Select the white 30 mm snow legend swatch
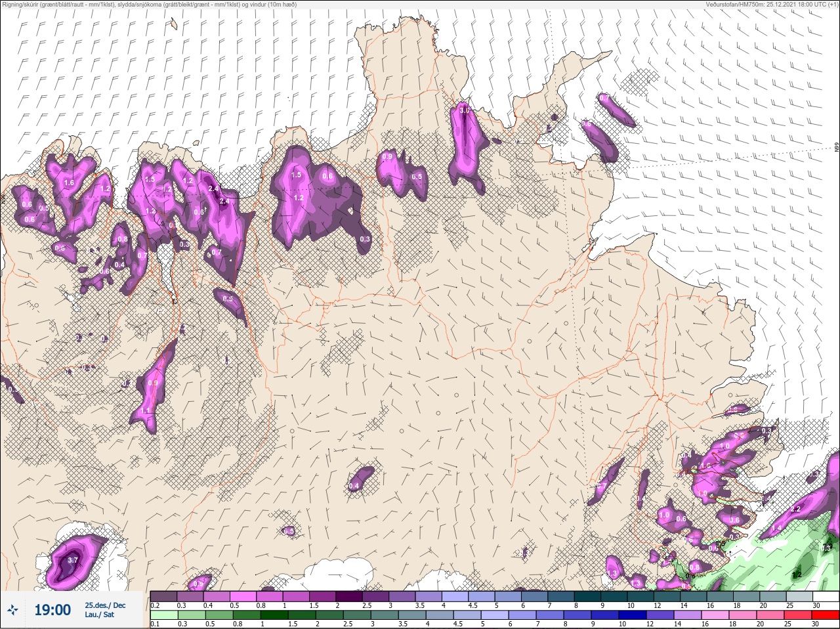 coord(825,597)
